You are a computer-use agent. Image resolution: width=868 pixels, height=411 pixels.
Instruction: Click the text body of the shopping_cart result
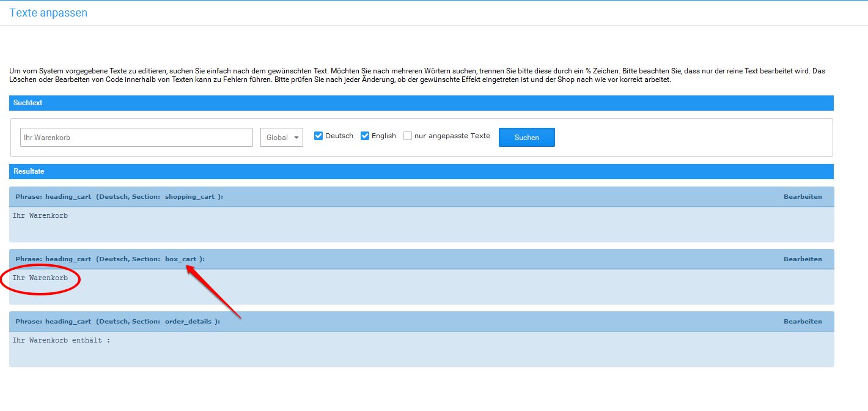coord(40,216)
